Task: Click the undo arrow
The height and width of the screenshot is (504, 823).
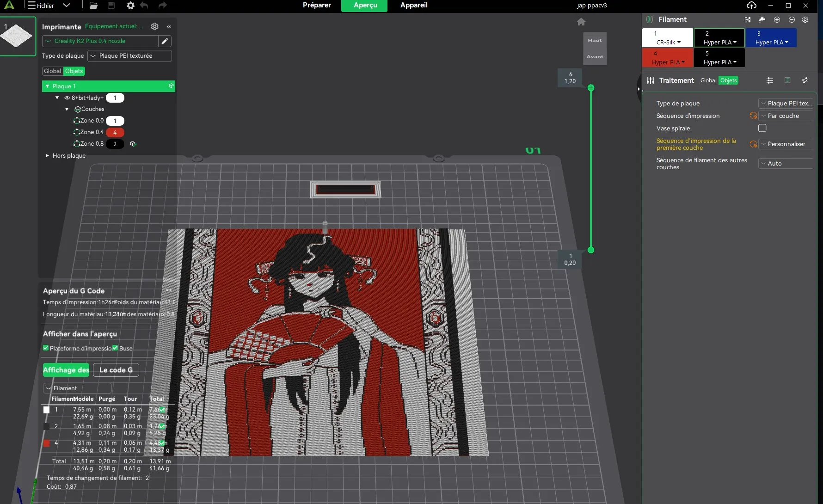Action: pos(144,6)
